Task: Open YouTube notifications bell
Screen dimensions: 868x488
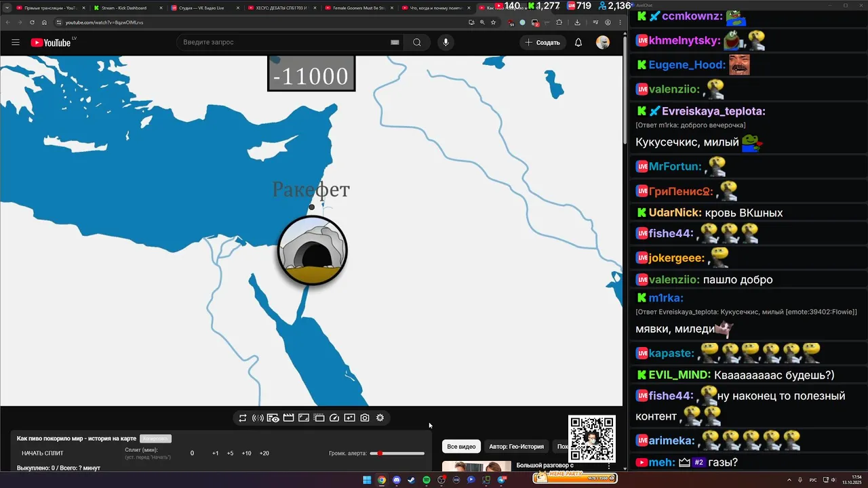Action: point(578,42)
